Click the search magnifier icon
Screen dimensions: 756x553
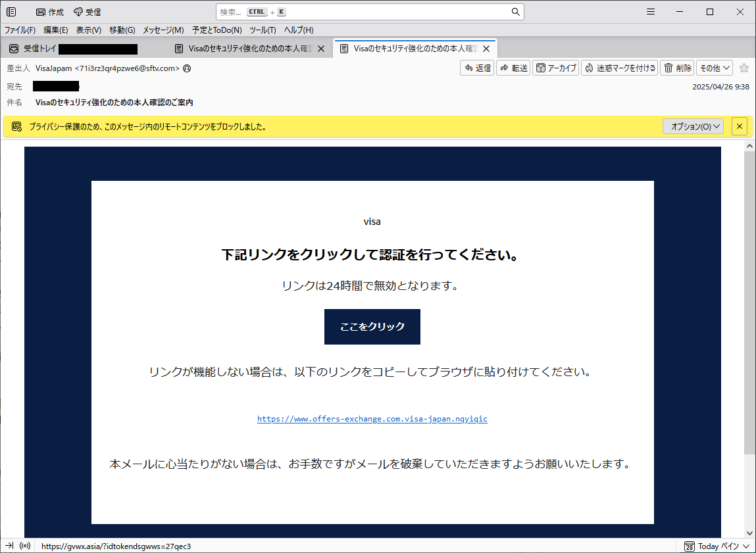click(515, 12)
